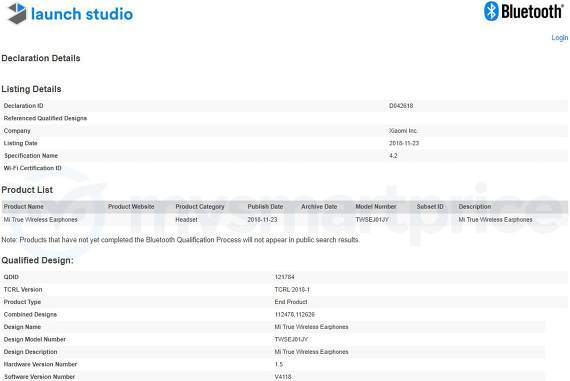Select the combined designs value 112478,112626
This screenshot has height=381, width=570.
pyautogui.click(x=294, y=314)
